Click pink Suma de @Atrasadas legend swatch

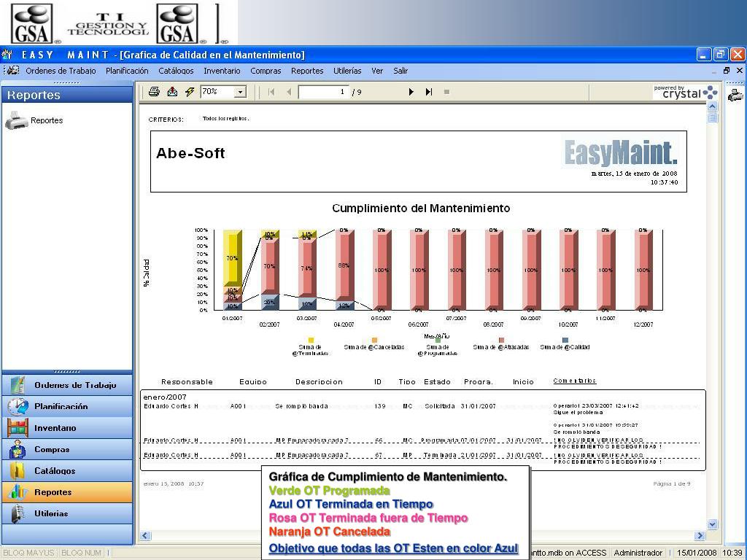pos(501,340)
